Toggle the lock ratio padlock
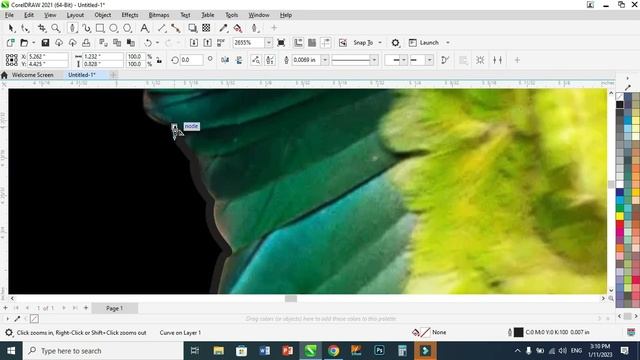This screenshot has height=360, width=640. click(x=159, y=60)
